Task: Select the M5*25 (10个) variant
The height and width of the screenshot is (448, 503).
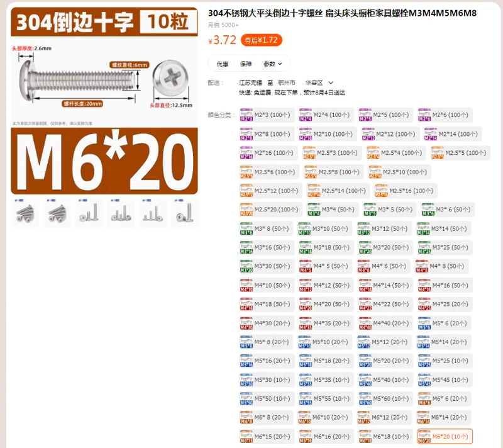Action: pos(445,361)
